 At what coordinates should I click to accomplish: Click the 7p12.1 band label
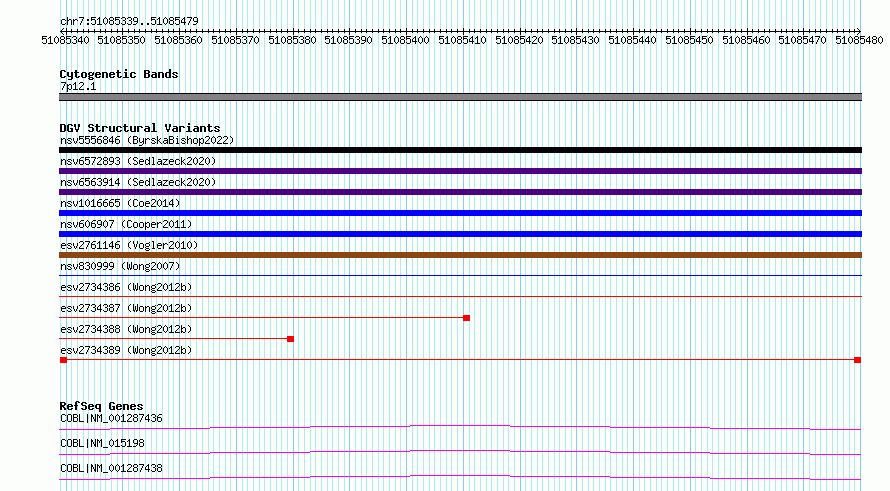tap(78, 86)
